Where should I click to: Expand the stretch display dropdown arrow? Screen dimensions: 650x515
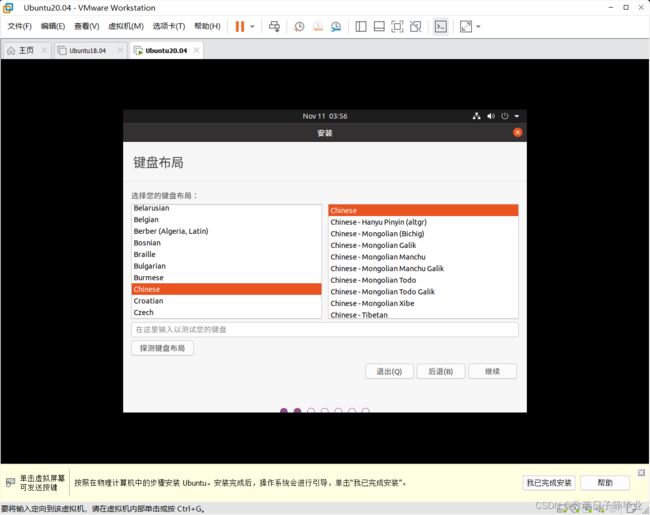click(x=478, y=27)
